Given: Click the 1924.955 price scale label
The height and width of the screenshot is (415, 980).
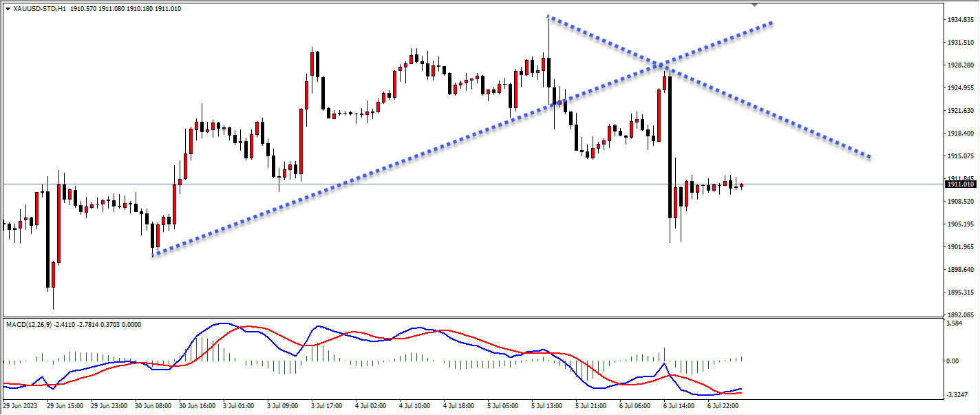Looking at the screenshot, I should [x=960, y=88].
